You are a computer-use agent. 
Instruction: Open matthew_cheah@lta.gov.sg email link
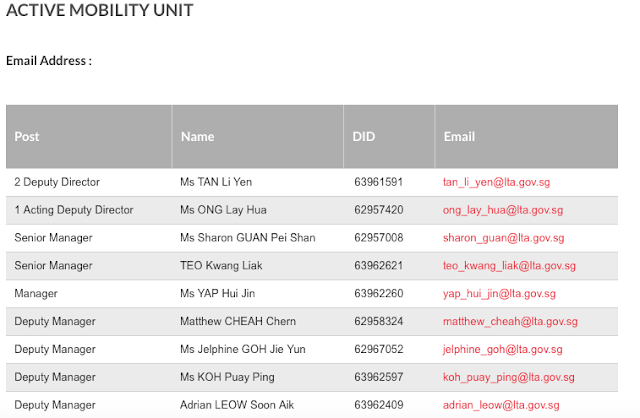tap(510, 322)
